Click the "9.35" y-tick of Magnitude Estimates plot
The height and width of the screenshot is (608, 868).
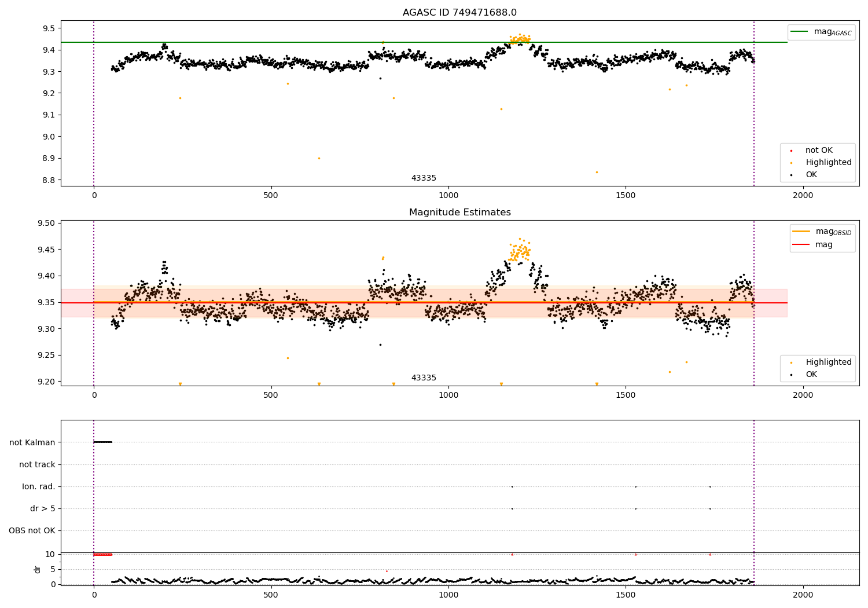[46, 302]
